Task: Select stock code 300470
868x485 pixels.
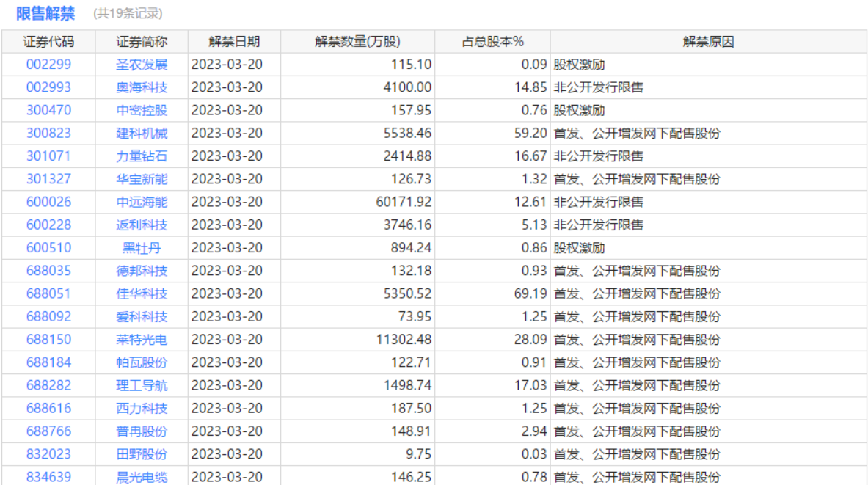Action: tap(48, 110)
